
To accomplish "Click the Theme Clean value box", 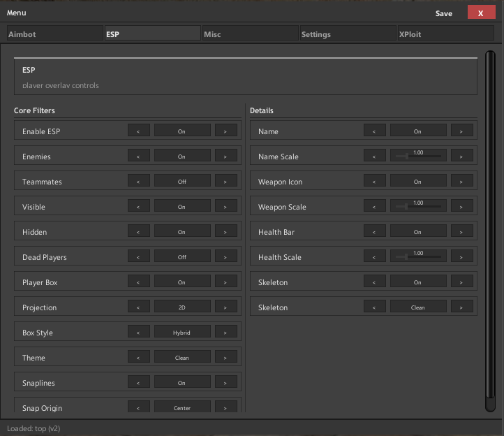I will 182,356.
